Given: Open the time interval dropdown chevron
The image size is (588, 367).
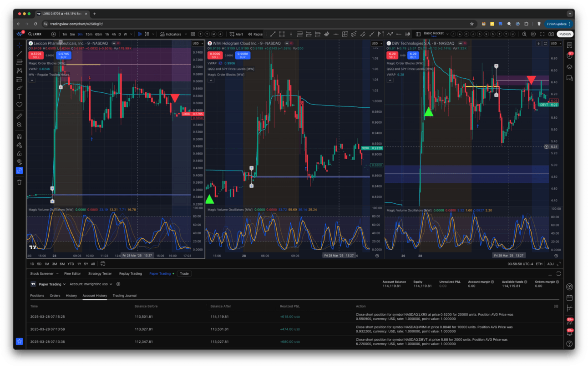Looking at the screenshot, I should tap(131, 34).
